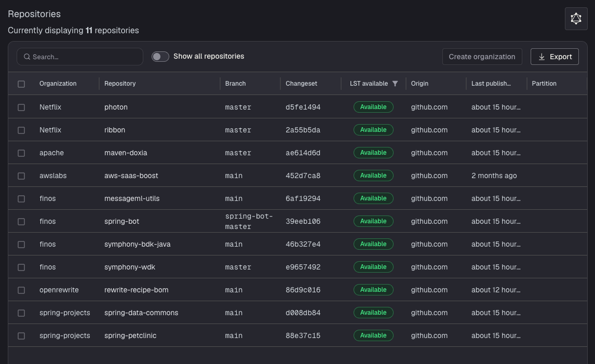The width and height of the screenshot is (595, 364).
Task: Sort by Origin column header
Action: (x=420, y=84)
